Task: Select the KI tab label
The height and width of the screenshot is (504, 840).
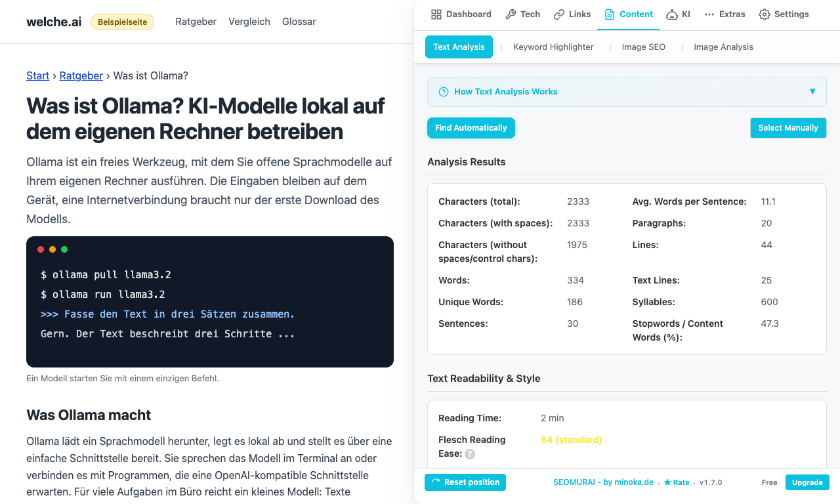Action: 686,14
